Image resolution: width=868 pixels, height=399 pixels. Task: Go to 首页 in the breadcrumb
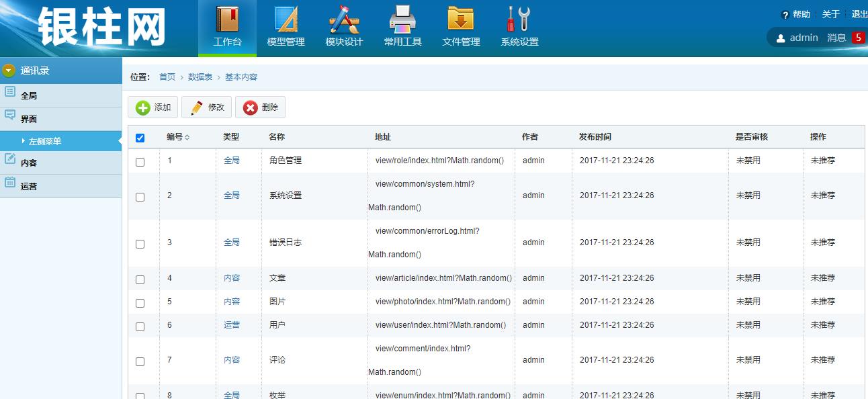click(x=167, y=77)
